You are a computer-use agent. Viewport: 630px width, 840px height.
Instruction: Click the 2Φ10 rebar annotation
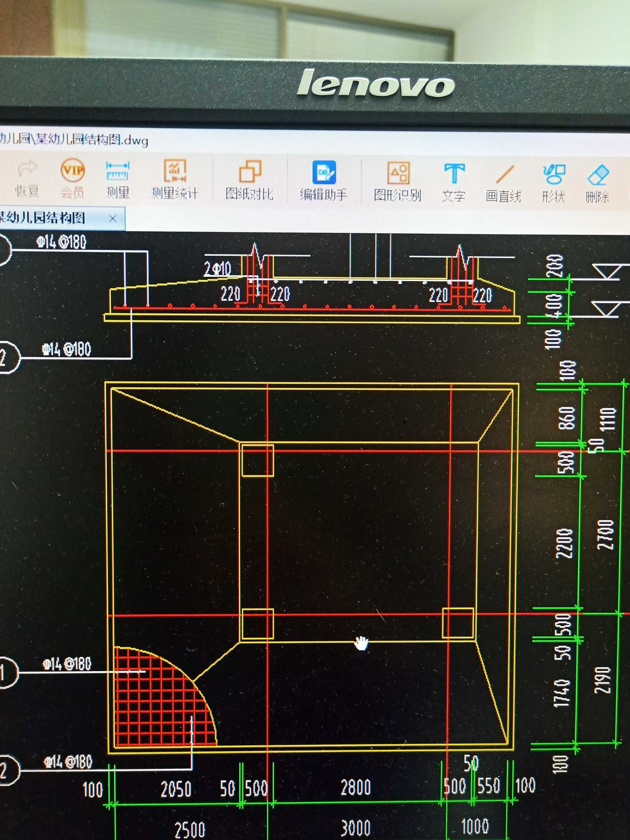217,268
